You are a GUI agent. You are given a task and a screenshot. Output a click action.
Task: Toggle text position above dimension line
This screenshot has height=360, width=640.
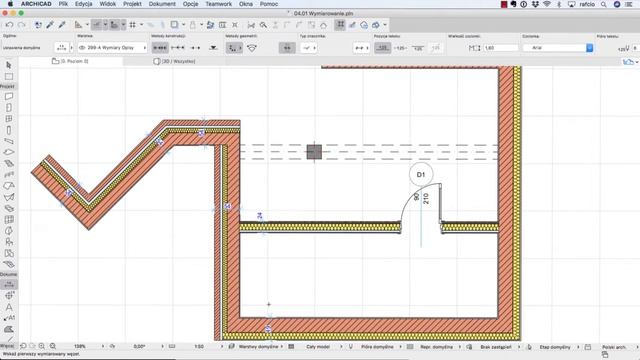382,48
